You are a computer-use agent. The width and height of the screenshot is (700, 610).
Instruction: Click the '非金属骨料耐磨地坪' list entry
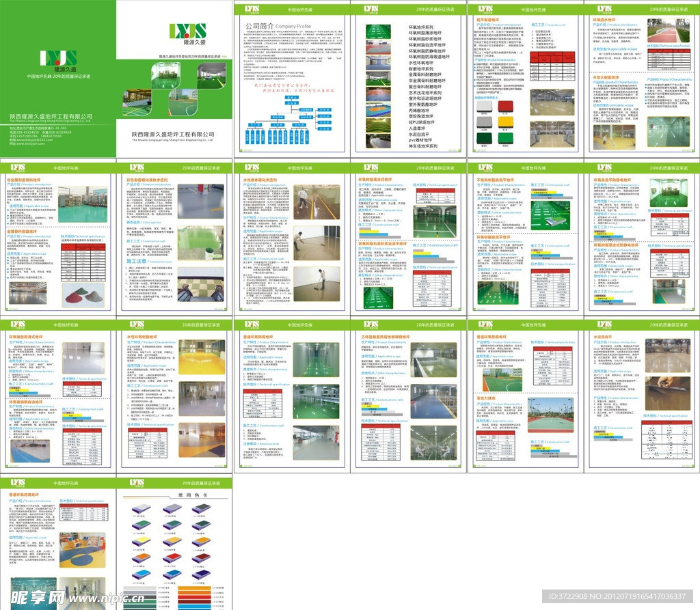point(427,81)
